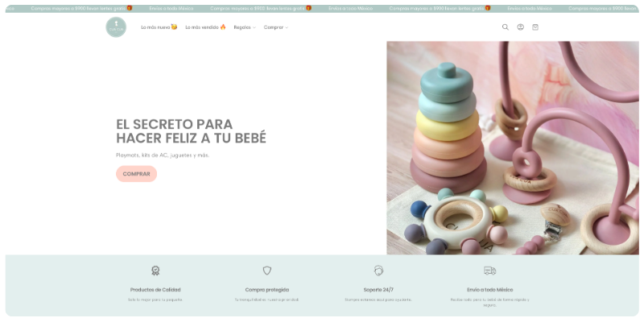Open the Lo más vendido menu item
644x322 pixels.
pyautogui.click(x=205, y=27)
